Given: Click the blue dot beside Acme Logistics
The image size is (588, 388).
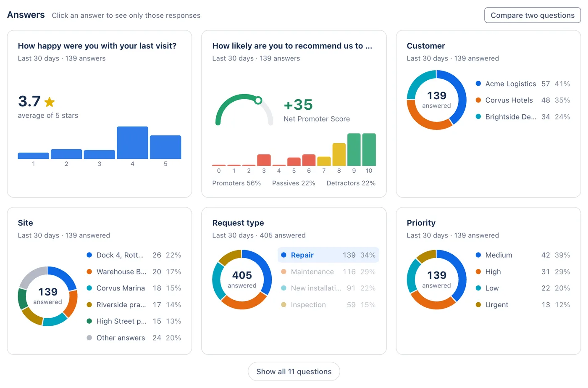Looking at the screenshot, I should [x=478, y=84].
